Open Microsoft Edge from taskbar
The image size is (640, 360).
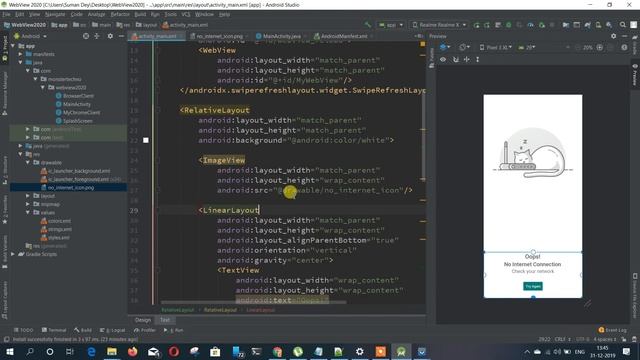91,351
